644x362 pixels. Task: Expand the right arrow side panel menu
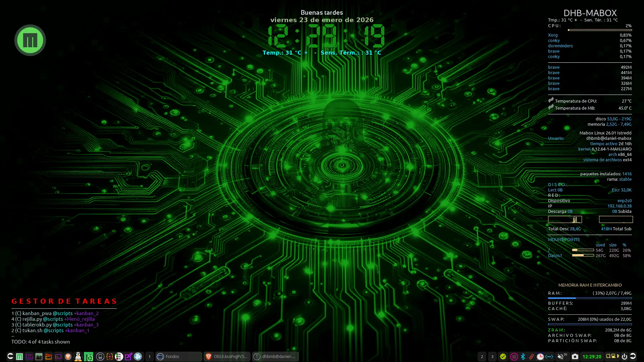coord(633,356)
